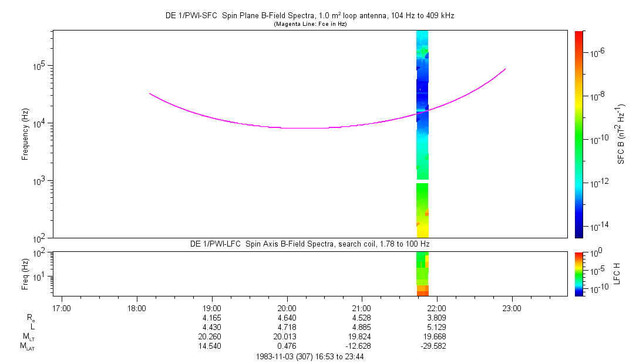Click the MLAT value -29.582

click(x=436, y=346)
